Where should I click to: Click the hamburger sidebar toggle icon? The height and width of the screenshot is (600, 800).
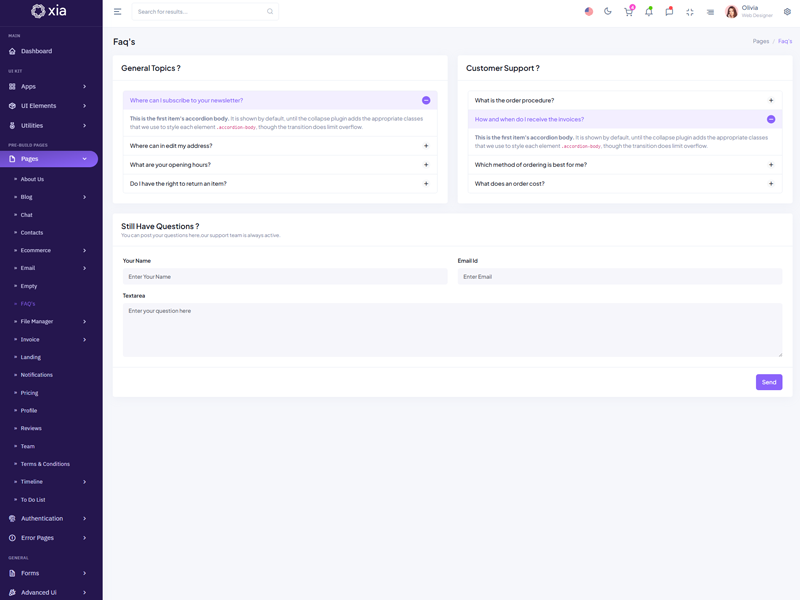(117, 12)
